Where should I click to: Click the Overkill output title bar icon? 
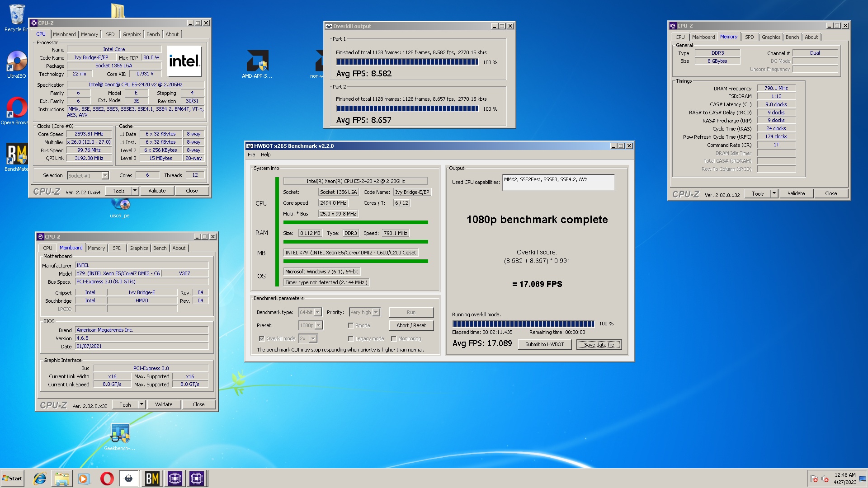tap(329, 26)
